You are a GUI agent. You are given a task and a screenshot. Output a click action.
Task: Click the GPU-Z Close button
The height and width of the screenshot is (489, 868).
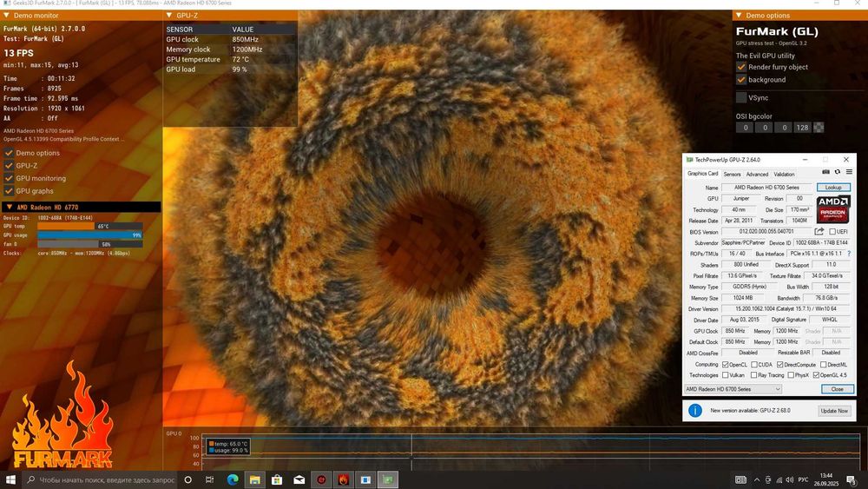pyautogui.click(x=837, y=389)
